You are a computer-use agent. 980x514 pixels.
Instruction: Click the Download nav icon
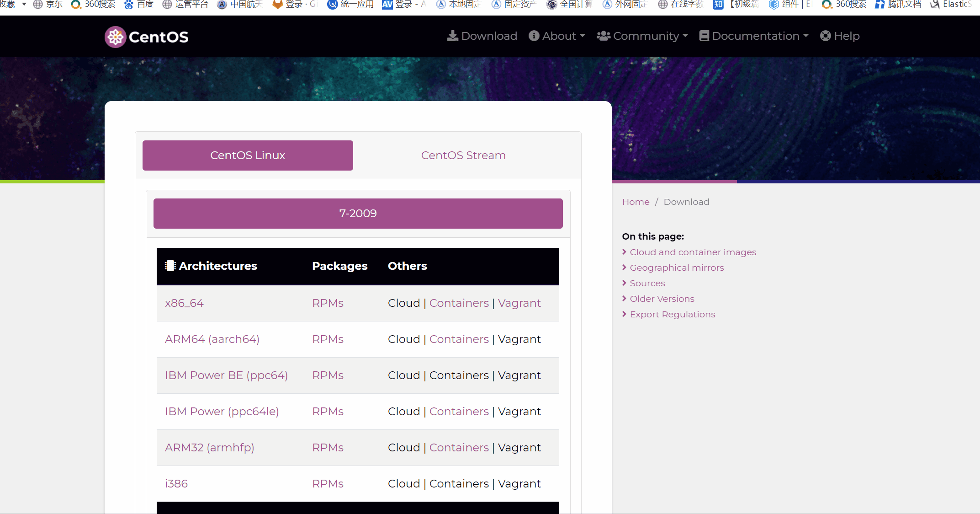pyautogui.click(x=452, y=36)
